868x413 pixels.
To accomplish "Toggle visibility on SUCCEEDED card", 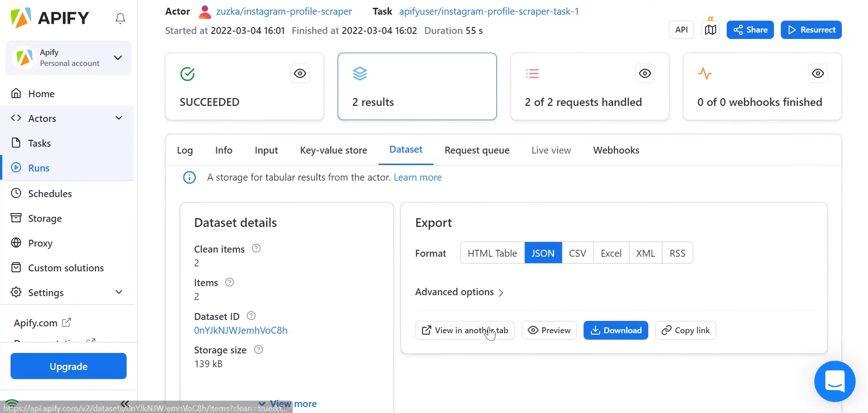I will point(300,73).
